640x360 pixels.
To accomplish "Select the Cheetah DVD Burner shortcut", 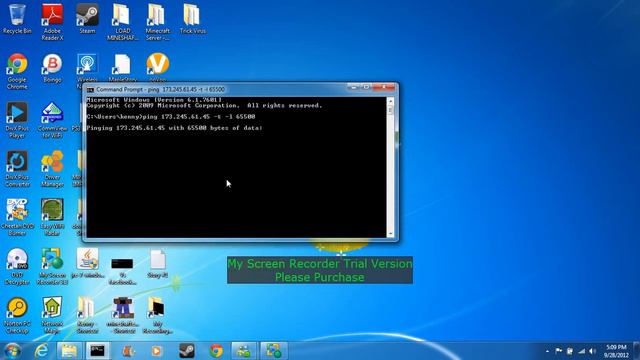I will click(17, 218).
